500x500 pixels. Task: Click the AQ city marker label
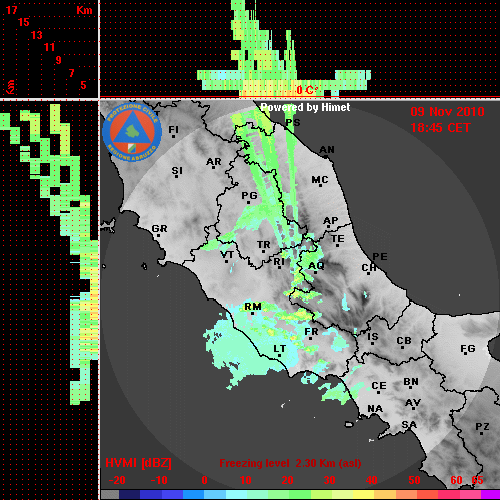coord(316,266)
